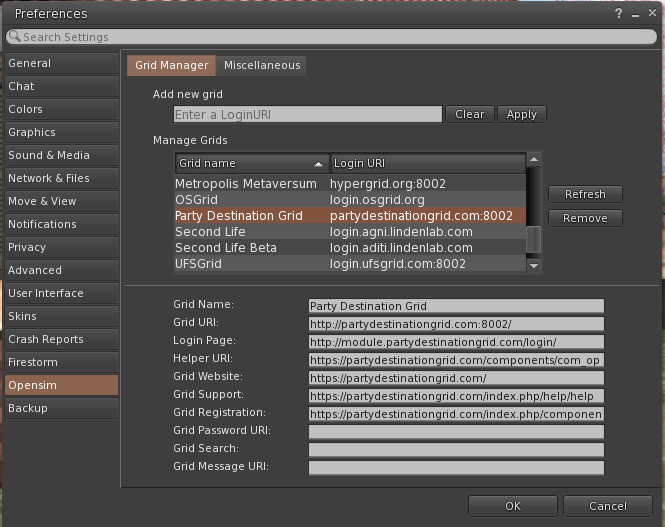Click the grid list scrollbar thumb

(534, 240)
